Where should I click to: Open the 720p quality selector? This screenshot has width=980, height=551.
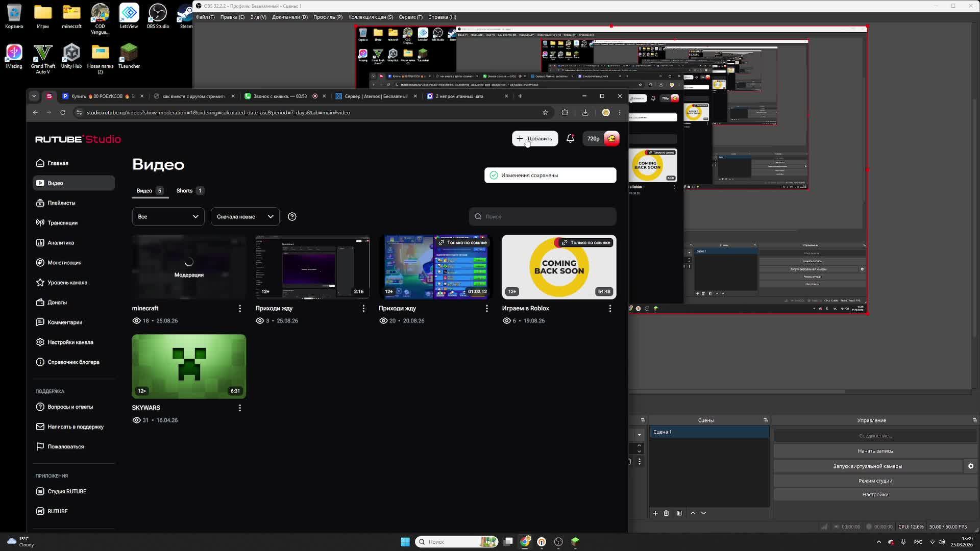tap(593, 138)
